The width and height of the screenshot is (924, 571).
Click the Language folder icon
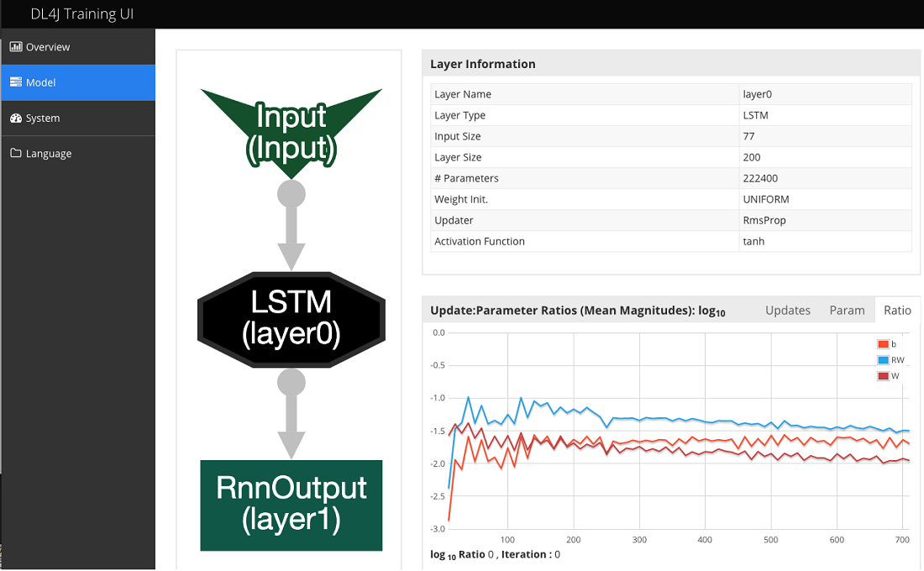[x=16, y=153]
